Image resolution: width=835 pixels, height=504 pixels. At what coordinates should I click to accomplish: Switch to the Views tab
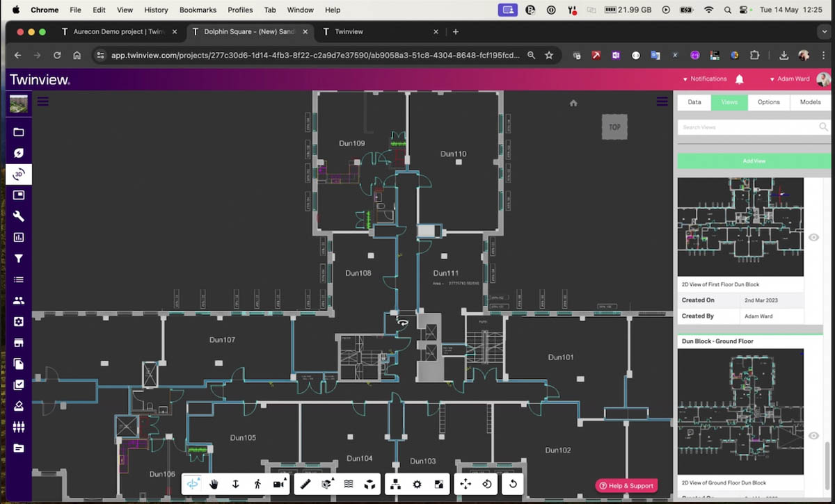(729, 102)
